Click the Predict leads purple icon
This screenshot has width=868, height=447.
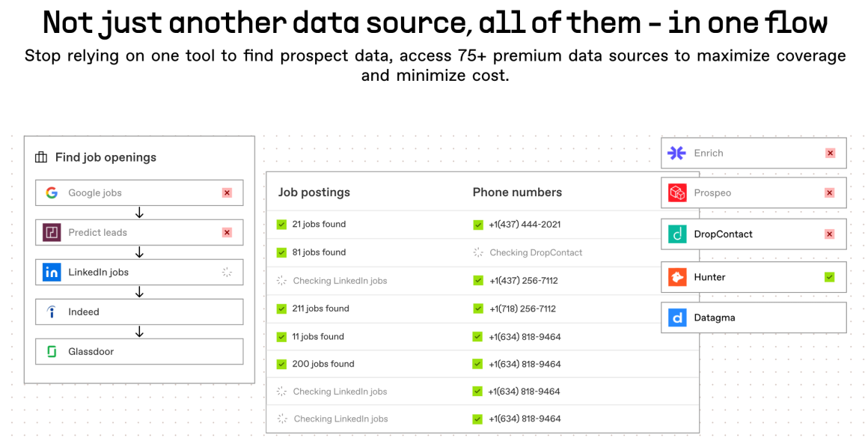click(52, 232)
